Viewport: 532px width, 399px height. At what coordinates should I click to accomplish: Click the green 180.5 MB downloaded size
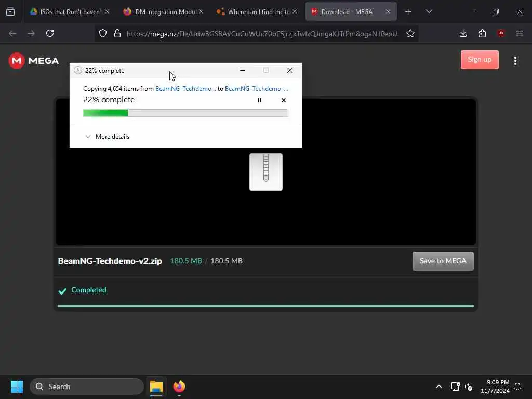186,261
